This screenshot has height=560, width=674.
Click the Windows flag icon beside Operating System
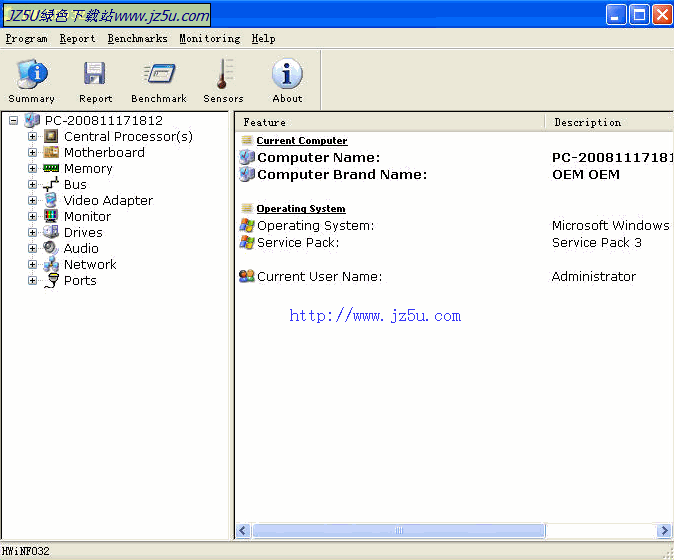(247, 225)
